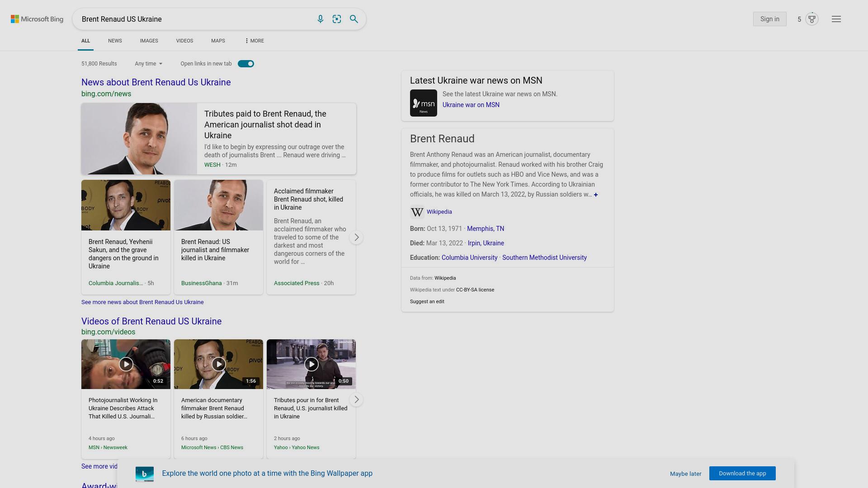Switch to the MAPS tab
868x488 pixels.
tap(218, 41)
